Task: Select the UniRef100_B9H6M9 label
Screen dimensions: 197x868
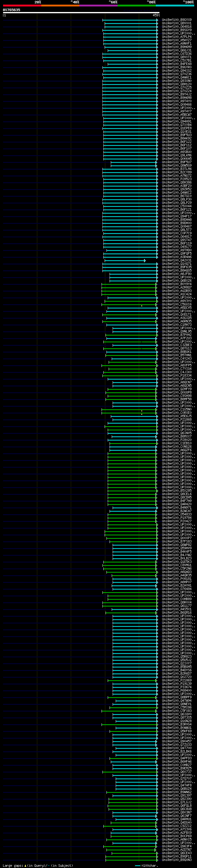Action: [176, 47]
